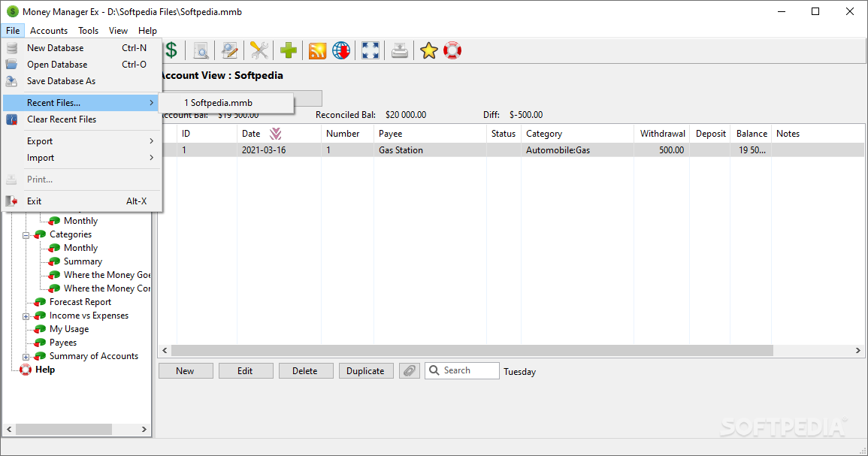The width and height of the screenshot is (868, 456).
Task: Click the Forecast Report pie icon
Action: [x=40, y=302]
